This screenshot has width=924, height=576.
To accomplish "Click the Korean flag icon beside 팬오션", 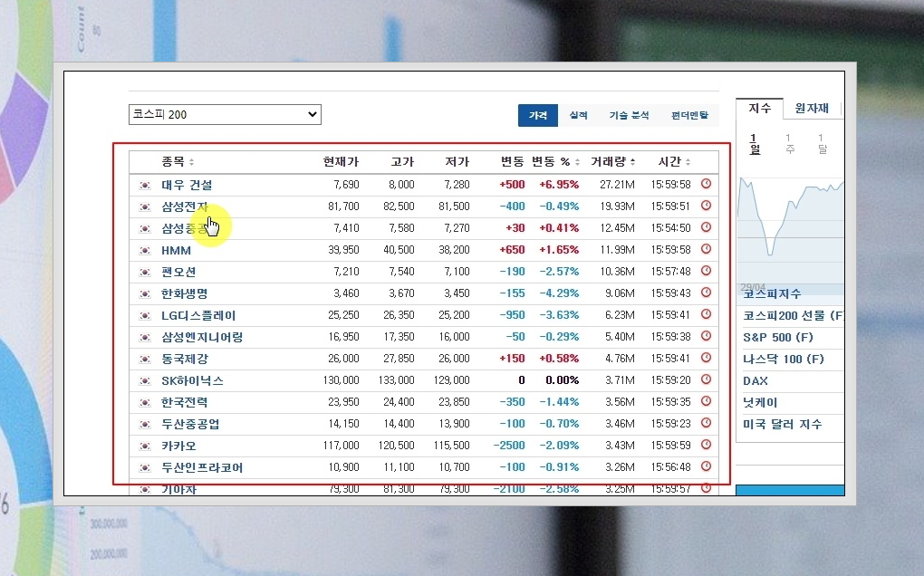I will click(144, 273).
